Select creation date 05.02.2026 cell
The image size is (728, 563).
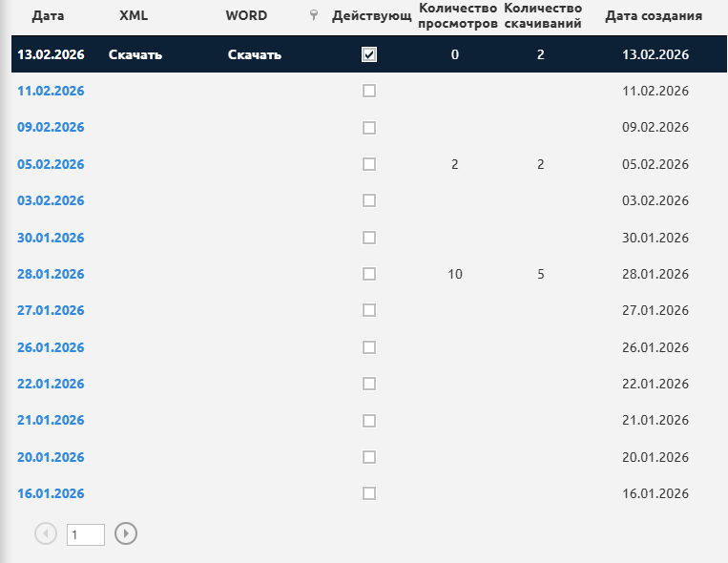pyautogui.click(x=655, y=164)
